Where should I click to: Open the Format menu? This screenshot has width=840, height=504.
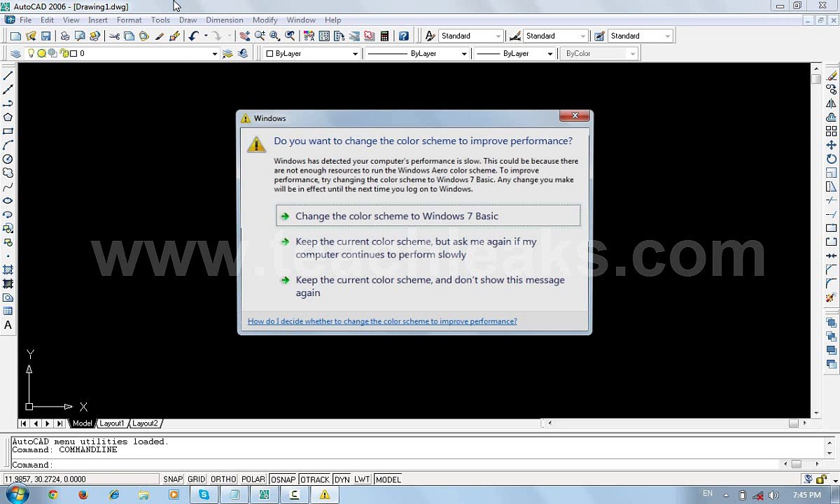coord(129,20)
